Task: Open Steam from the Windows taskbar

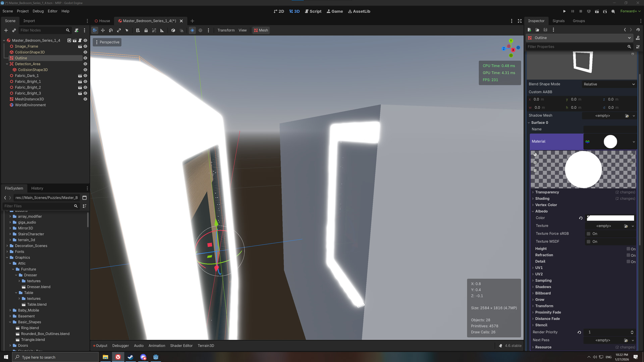Action: pyautogui.click(x=130, y=357)
